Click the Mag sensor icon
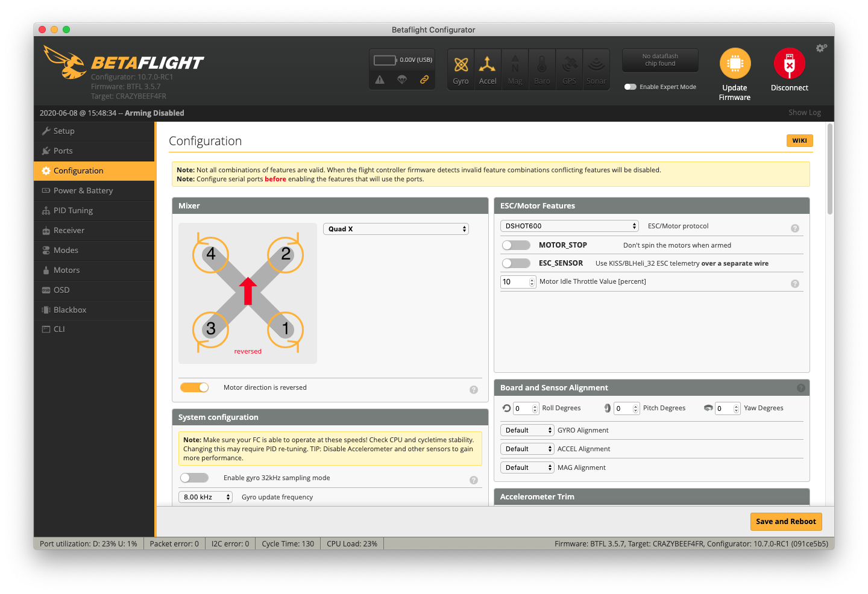The image size is (868, 594). [x=515, y=64]
